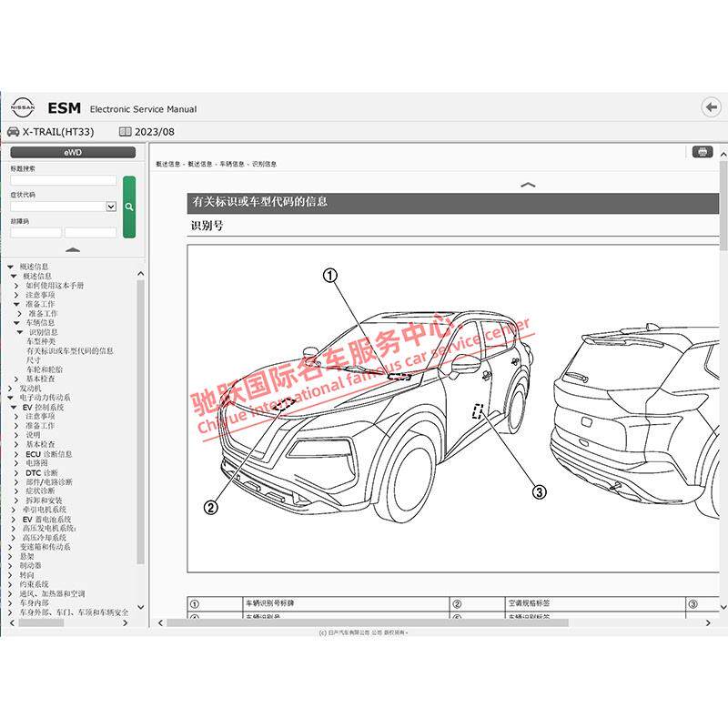This screenshot has width=728, height=728.
Task: Select 车轮和轮胎 in the tree
Action: pos(45,369)
